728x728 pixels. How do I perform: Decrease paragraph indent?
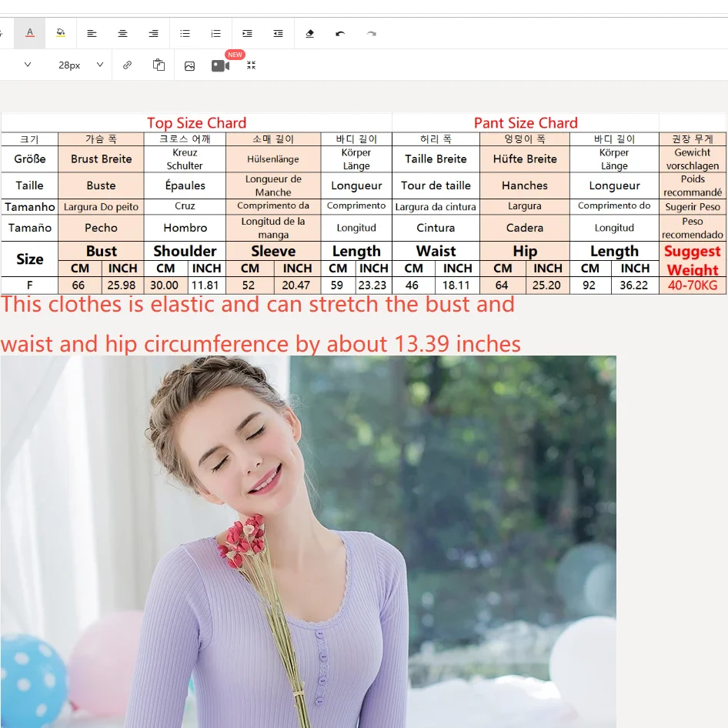[278, 33]
